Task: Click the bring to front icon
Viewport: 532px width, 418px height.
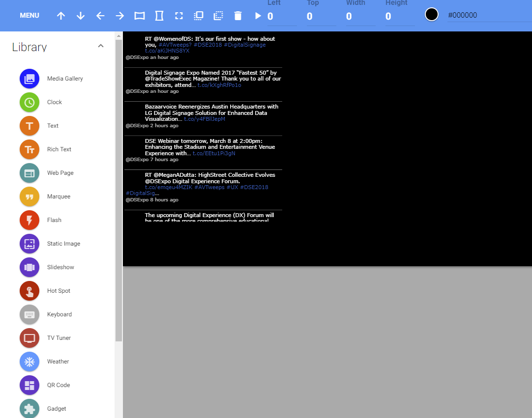Action: pos(199,16)
